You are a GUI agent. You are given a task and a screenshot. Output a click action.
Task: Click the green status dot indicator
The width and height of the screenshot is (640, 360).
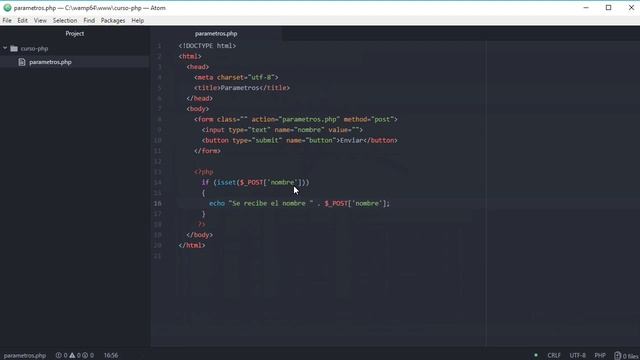coord(536,355)
